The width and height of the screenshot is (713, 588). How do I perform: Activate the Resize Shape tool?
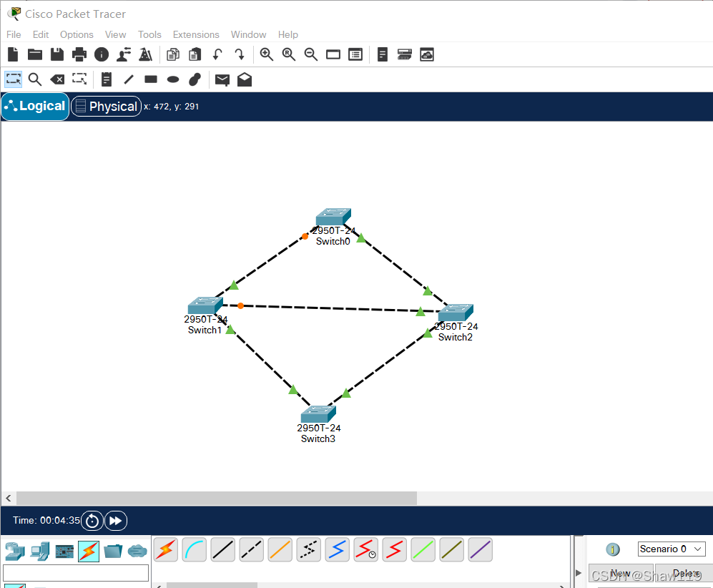coord(79,79)
